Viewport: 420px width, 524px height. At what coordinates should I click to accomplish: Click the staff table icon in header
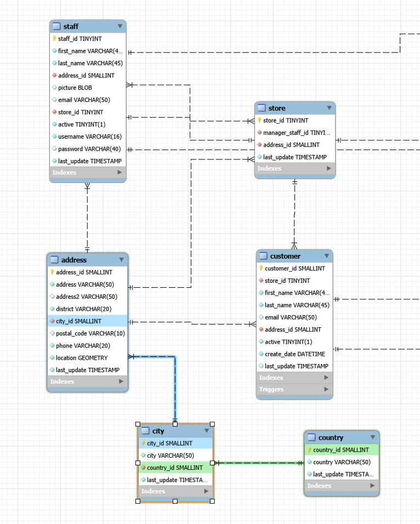coord(56,26)
